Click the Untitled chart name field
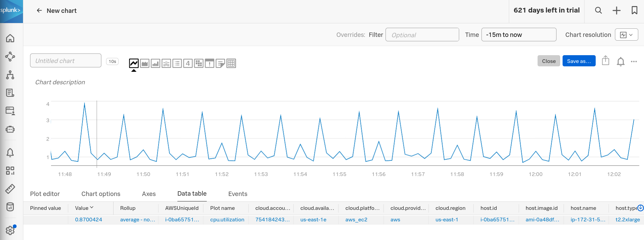 [66, 61]
